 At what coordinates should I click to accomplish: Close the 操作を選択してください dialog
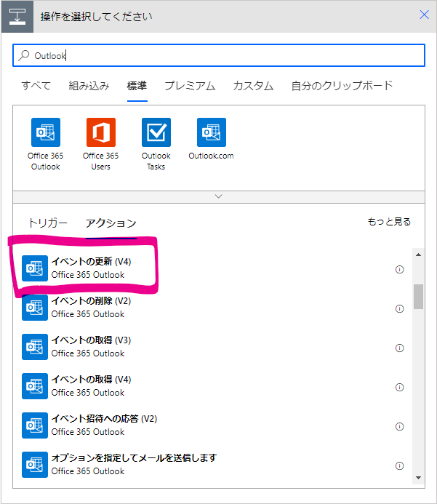point(425,15)
